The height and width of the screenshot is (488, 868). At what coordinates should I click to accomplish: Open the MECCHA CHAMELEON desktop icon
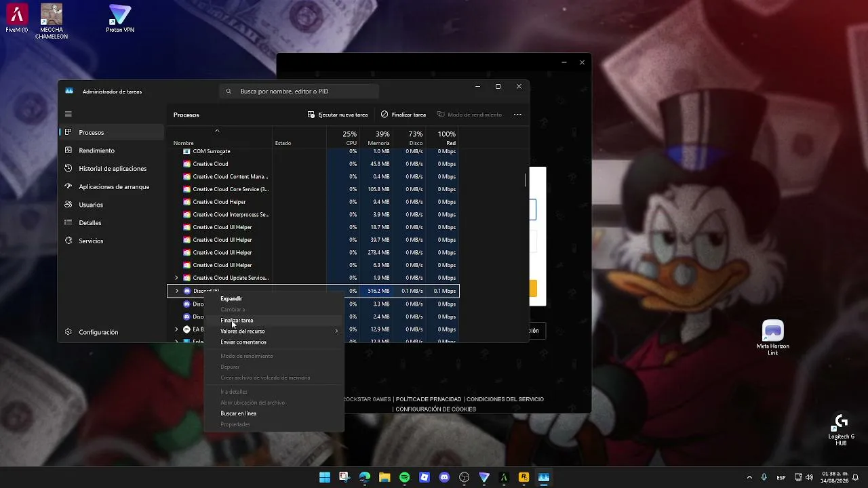(52, 21)
